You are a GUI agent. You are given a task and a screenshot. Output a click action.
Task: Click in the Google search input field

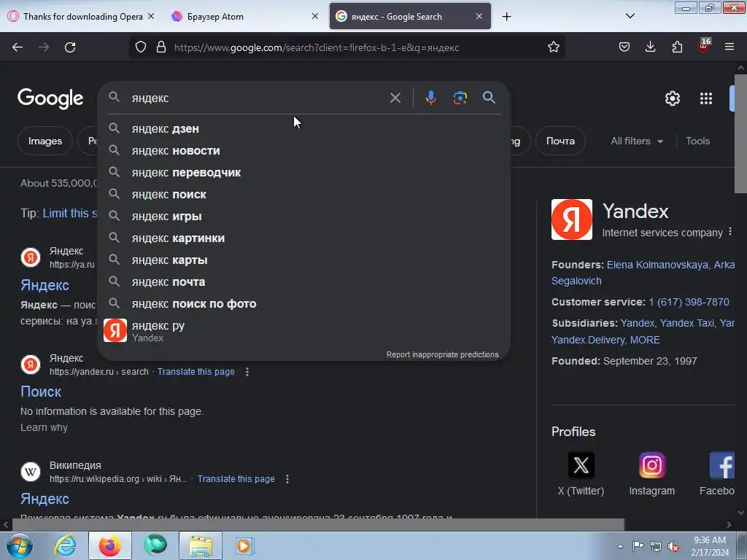click(258, 98)
